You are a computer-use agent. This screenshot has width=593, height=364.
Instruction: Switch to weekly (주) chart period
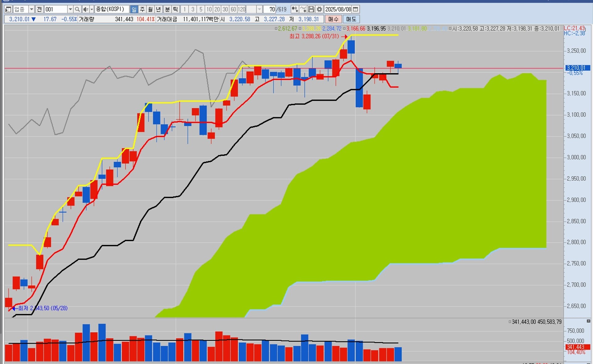coord(142,9)
